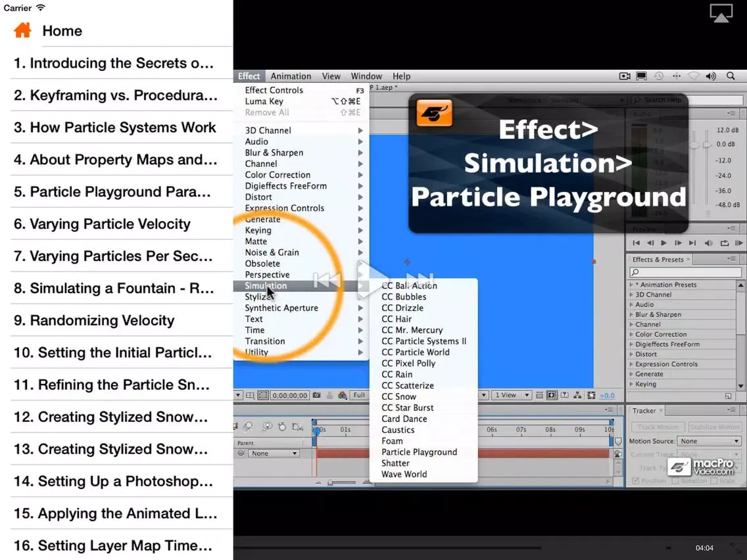Click the RAM Preview icon

tap(739, 243)
